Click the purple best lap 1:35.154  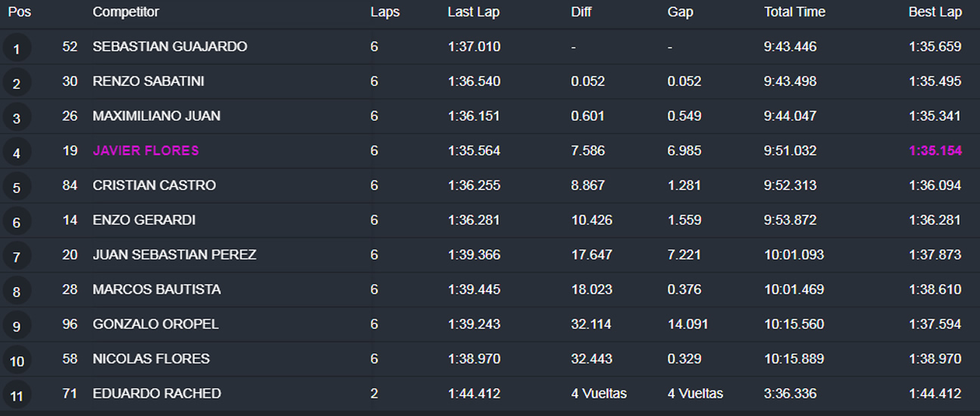(935, 151)
